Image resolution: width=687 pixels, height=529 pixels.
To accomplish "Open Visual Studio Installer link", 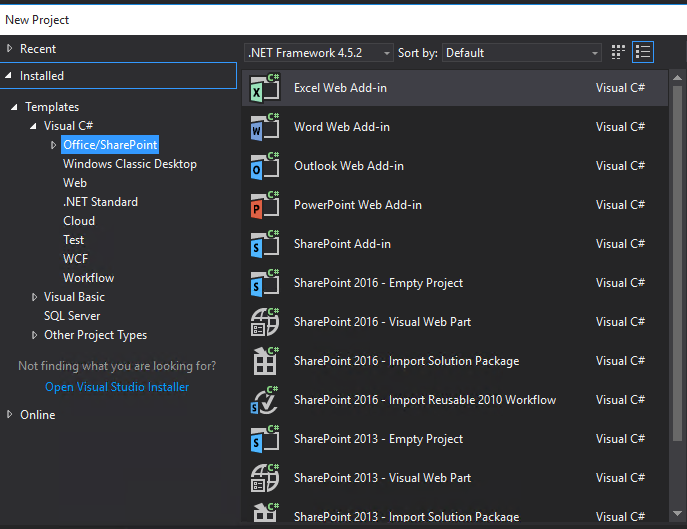I will pos(117,387).
